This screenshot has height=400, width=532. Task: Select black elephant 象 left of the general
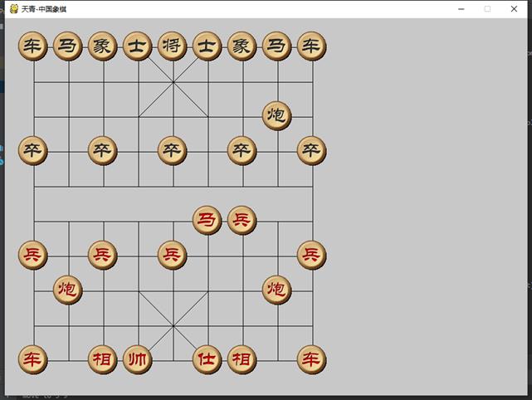coord(102,46)
